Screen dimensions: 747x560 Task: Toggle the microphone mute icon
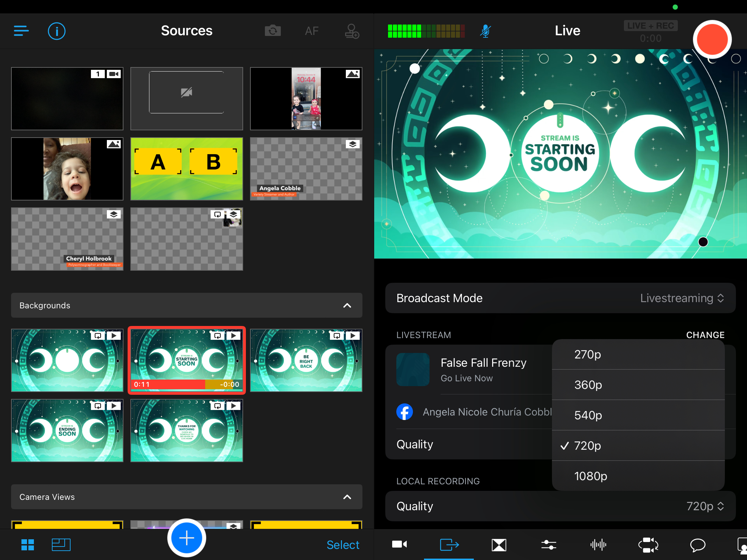(x=486, y=31)
